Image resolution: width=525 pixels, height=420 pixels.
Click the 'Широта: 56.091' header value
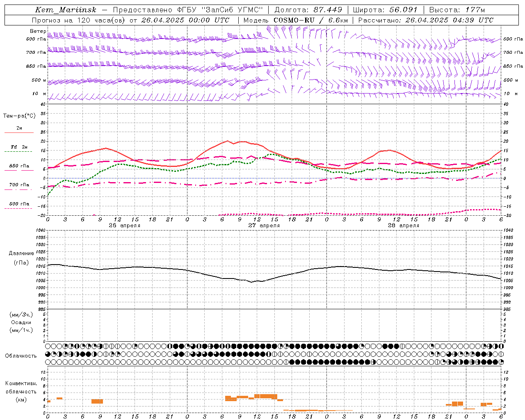(x=385, y=10)
